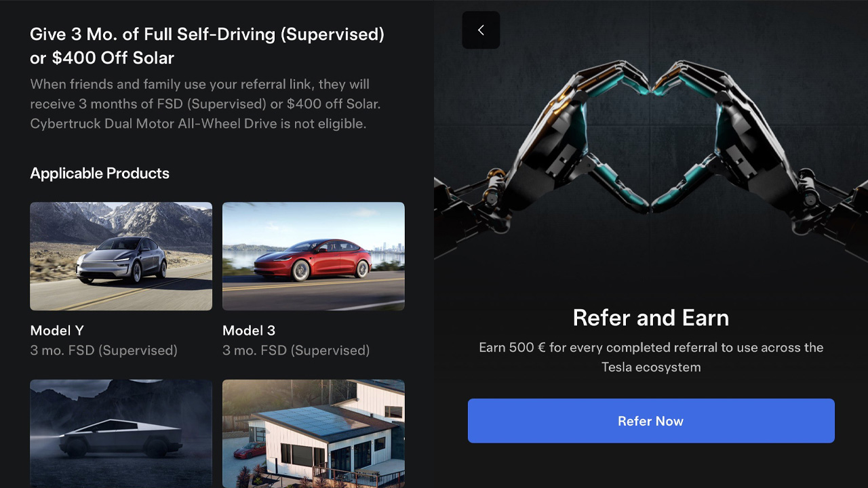Click the Earn 500 € reward description
Viewport: 868px width, 488px height.
[x=651, y=357]
